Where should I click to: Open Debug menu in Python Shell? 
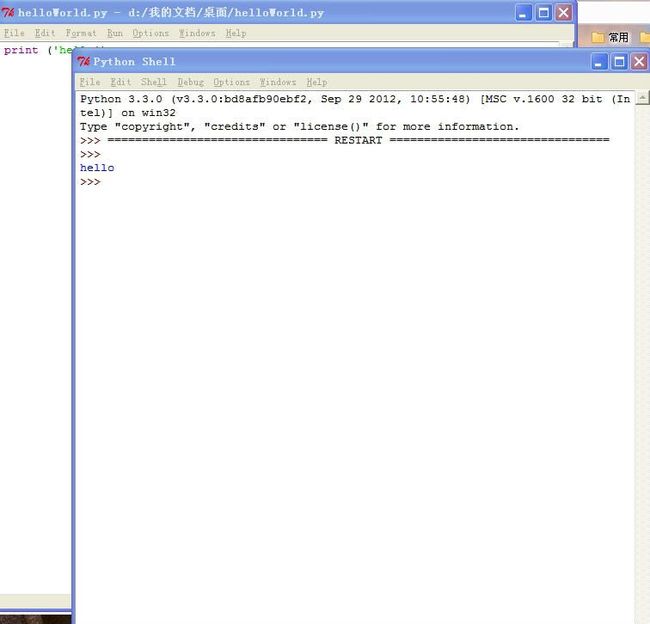(x=191, y=82)
